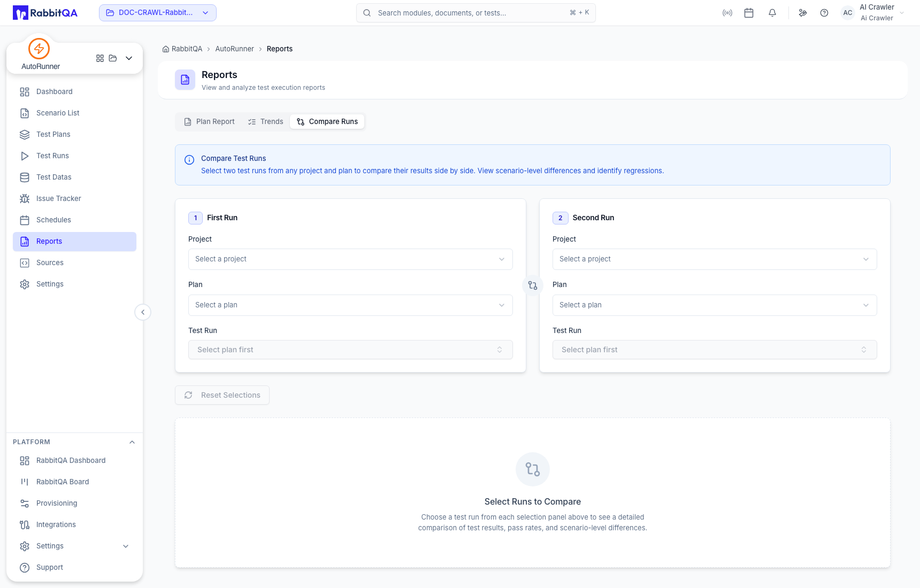Open RabbitQA Board
Screen dimensions: 920x588
pos(74,482)
